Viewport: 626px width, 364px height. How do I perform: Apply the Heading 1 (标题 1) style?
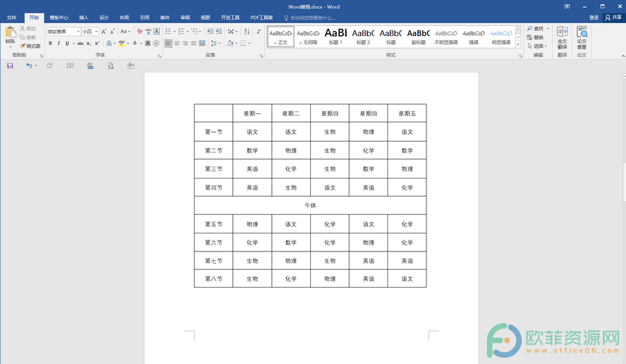(x=335, y=37)
